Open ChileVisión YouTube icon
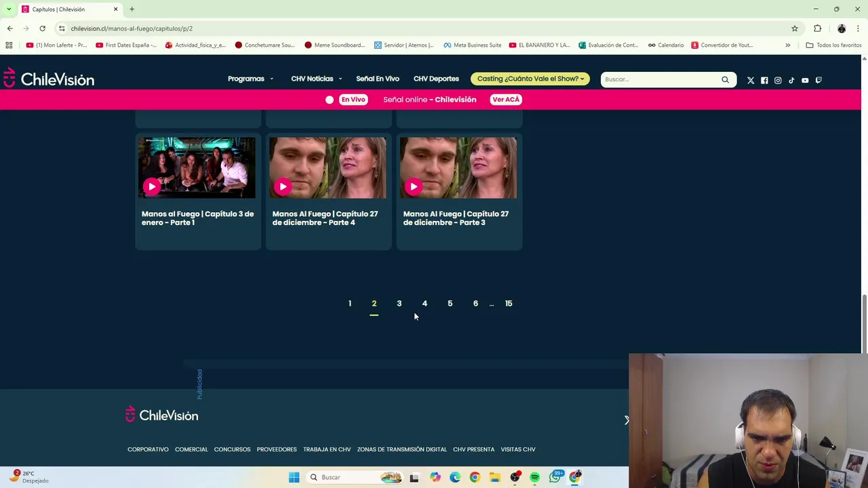This screenshot has height=488, width=868. tap(805, 80)
